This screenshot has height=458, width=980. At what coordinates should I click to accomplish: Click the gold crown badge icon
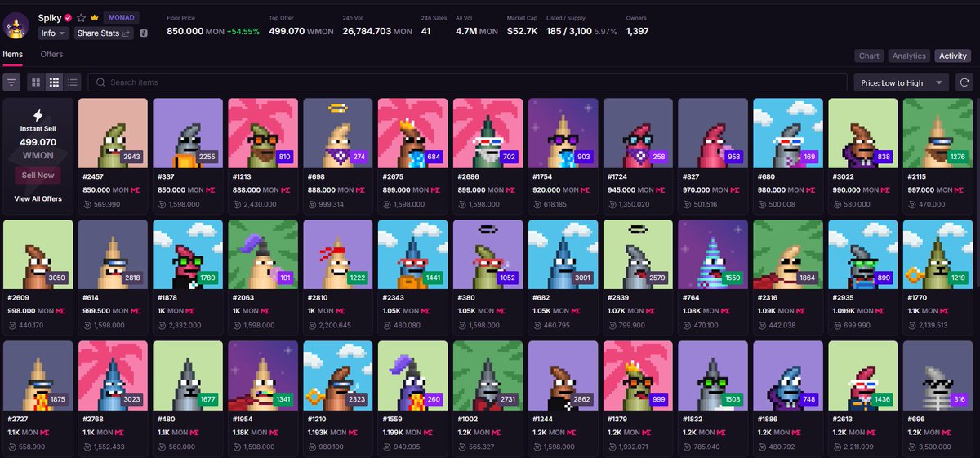pos(95,17)
